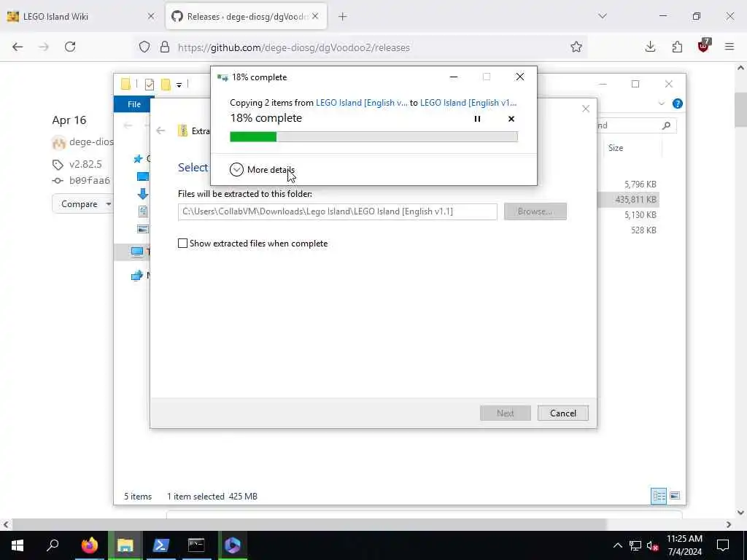Screen dimensions: 747x560
Task: Open the Compare dropdown
Action: 83,204
